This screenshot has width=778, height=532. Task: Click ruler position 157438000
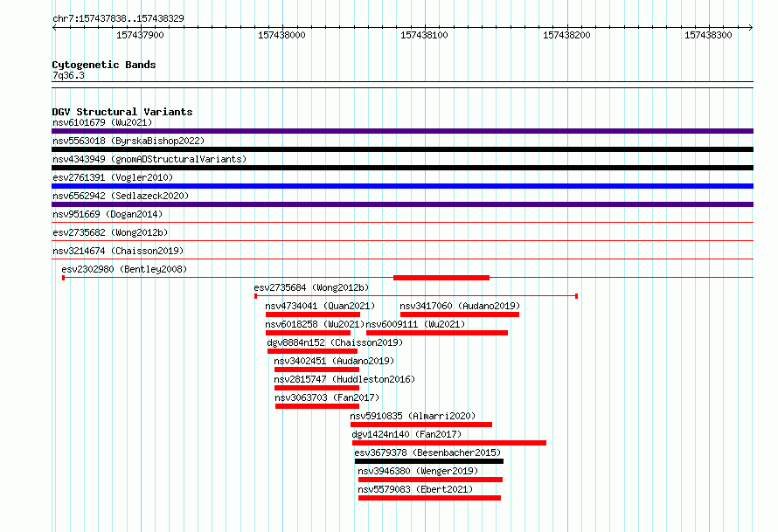(281, 35)
